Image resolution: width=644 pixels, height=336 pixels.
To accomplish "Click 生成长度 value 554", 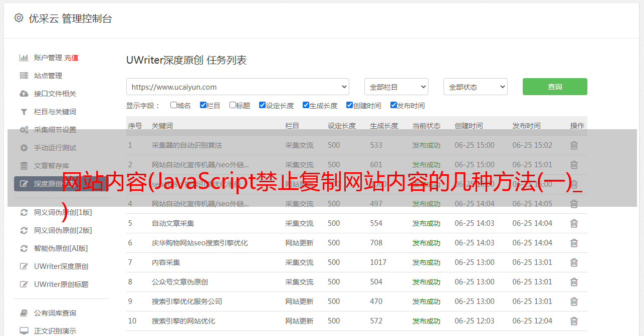I will click(x=376, y=223).
